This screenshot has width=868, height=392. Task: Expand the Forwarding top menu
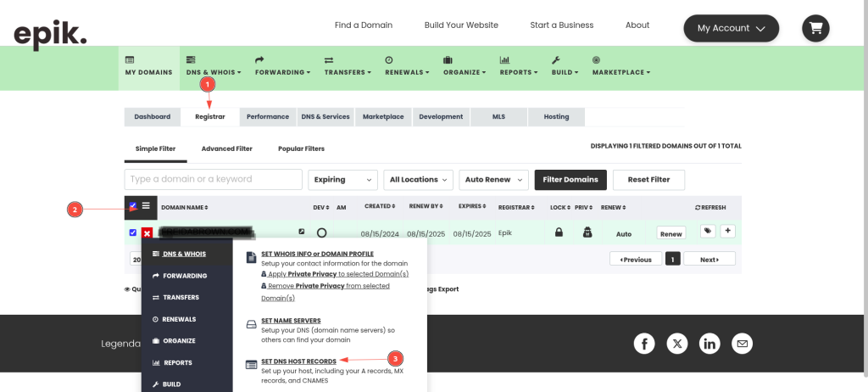(x=282, y=67)
